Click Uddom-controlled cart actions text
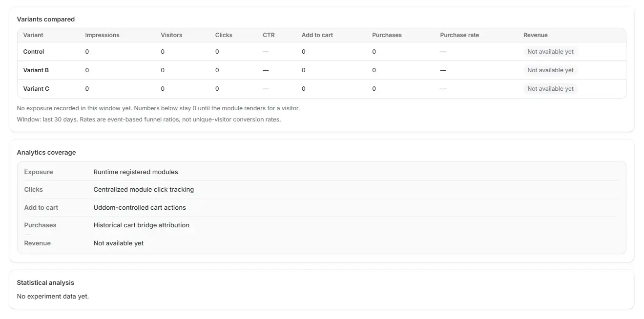 click(x=140, y=208)
